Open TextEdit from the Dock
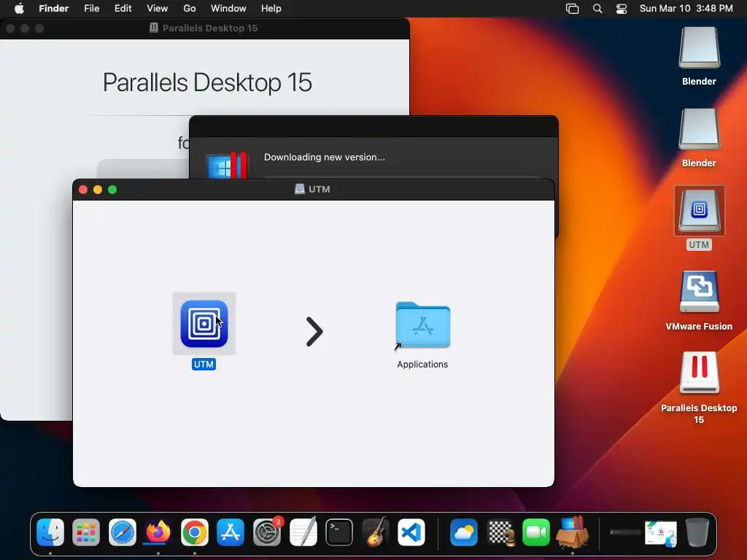Screen dimensions: 747x560 pyautogui.click(x=303, y=532)
